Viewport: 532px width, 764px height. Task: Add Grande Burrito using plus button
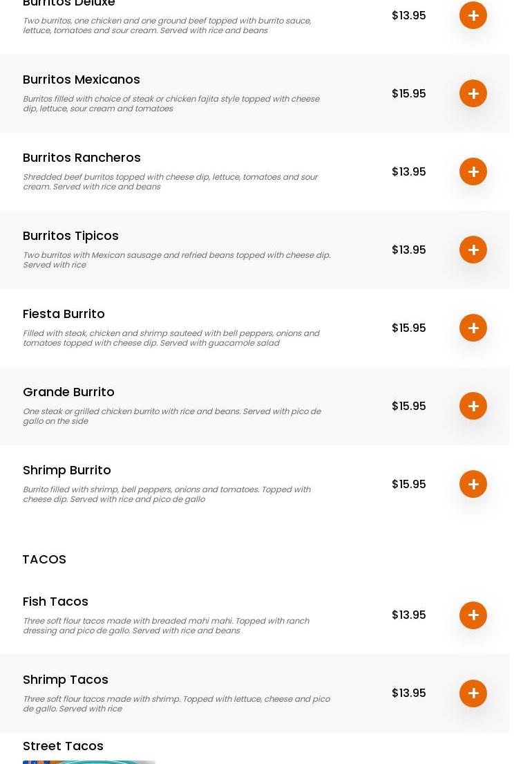tap(473, 406)
